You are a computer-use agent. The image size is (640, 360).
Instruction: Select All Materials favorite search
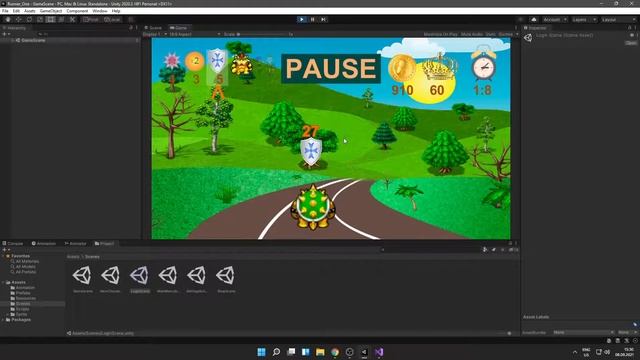[x=27, y=261]
